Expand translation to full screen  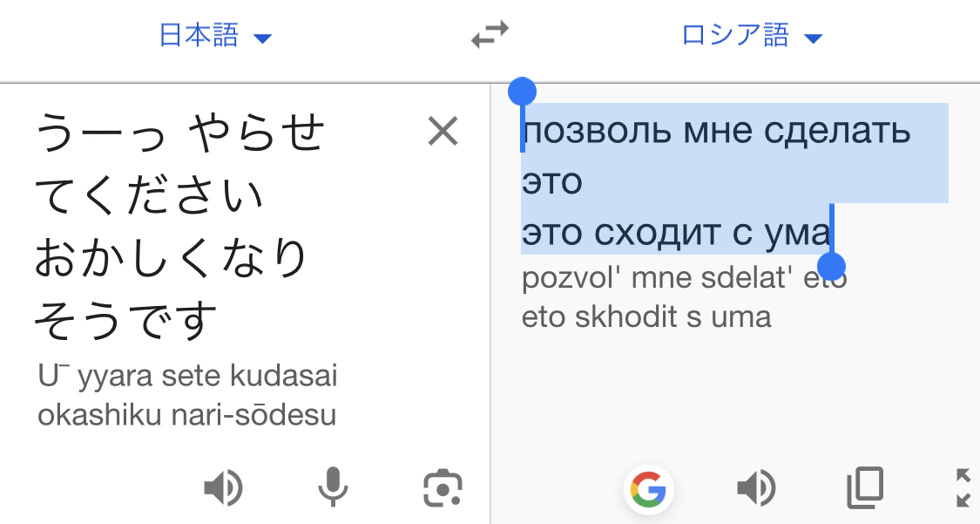(x=963, y=487)
